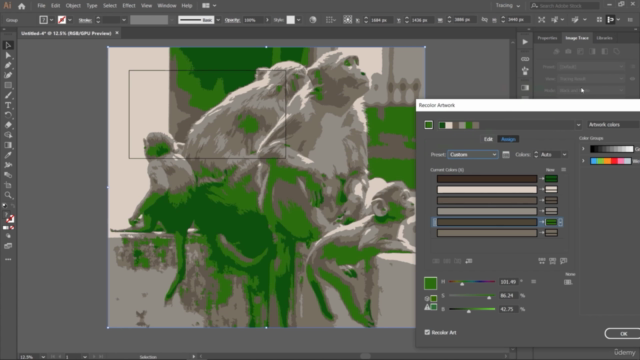Toggle arrow for the selected fifth color row
640x360 pixels.
[542, 222]
